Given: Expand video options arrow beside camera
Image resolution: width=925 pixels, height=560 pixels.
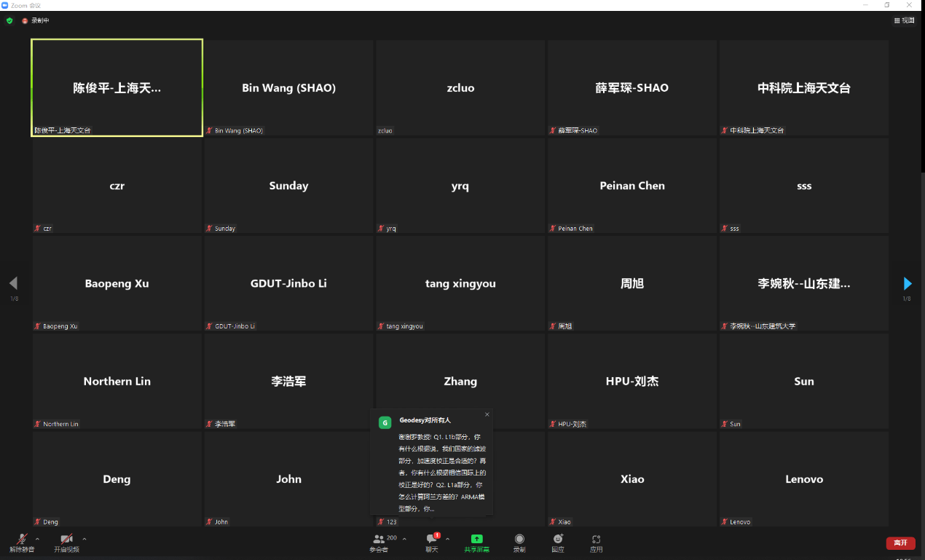Looking at the screenshot, I should point(84,539).
